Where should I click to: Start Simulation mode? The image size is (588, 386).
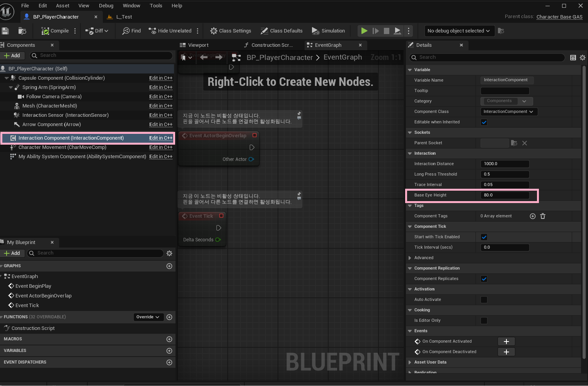pos(328,31)
